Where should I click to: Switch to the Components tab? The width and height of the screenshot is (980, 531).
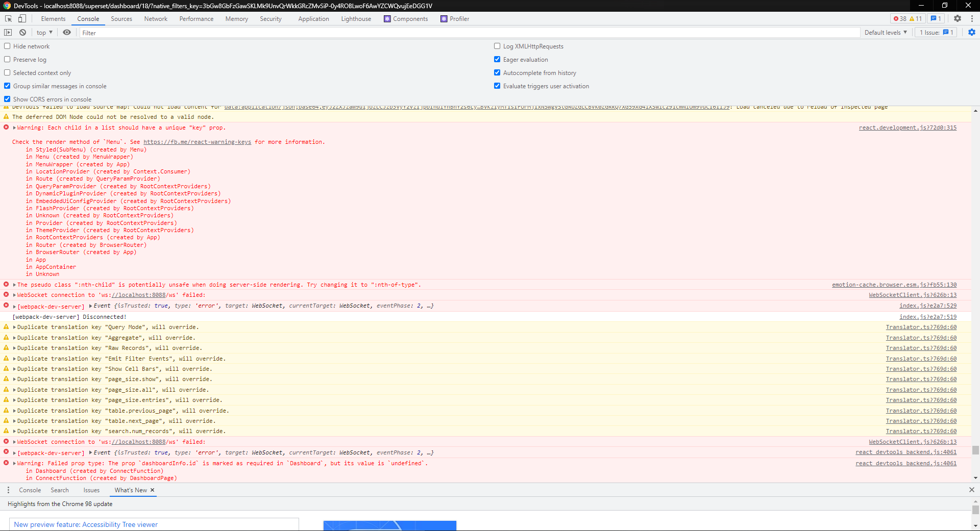pos(410,18)
